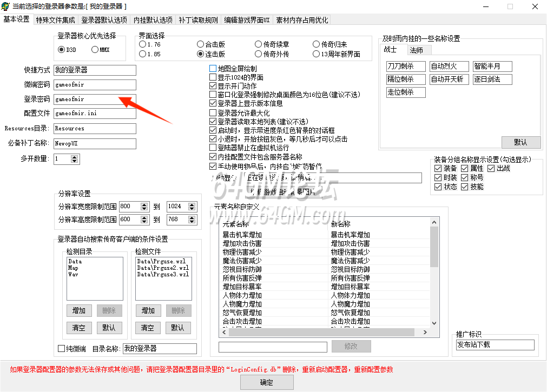Click 增加 under 检测文件
The height and width of the screenshot is (392, 547).
coord(148,310)
